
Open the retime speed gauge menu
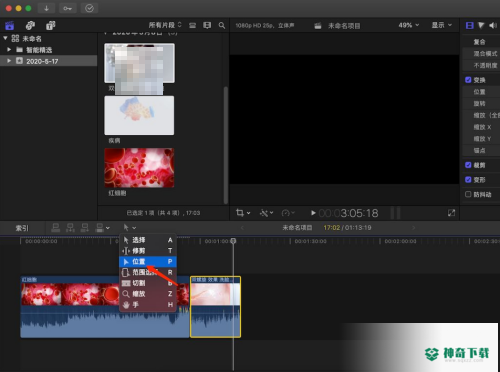click(x=288, y=213)
